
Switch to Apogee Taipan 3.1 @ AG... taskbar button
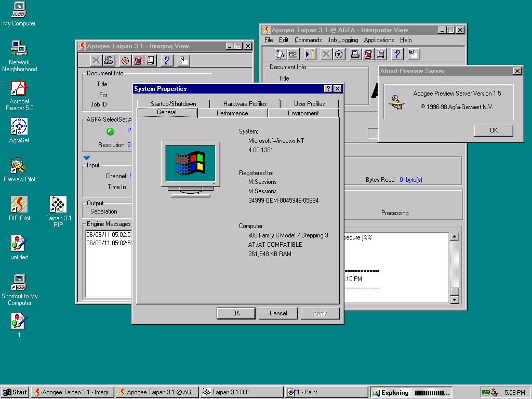pos(157,392)
